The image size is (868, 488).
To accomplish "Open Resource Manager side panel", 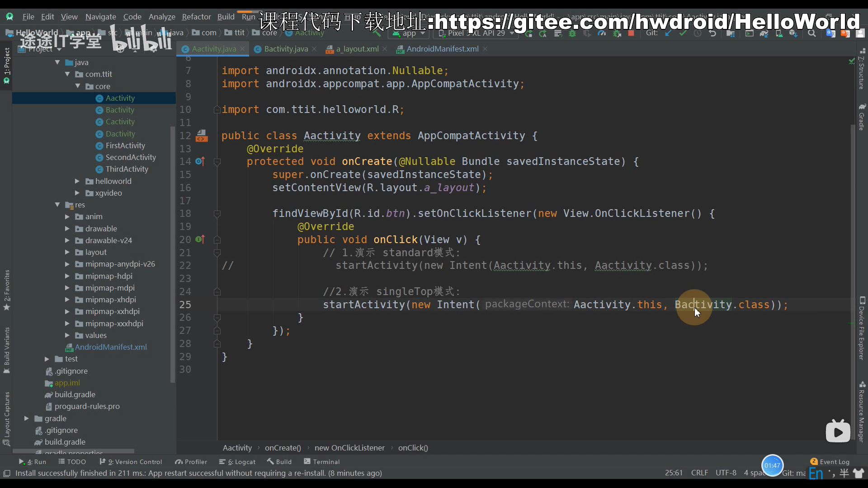I will tap(862, 412).
